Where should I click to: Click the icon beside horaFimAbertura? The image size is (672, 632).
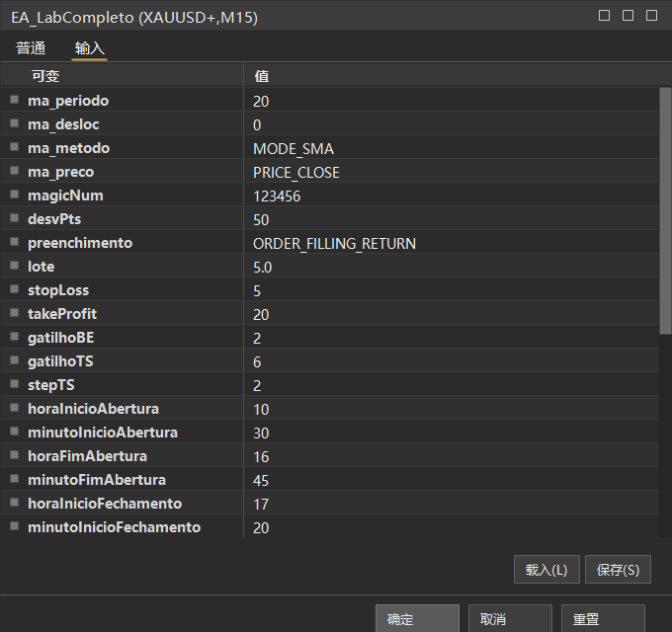[x=14, y=455]
